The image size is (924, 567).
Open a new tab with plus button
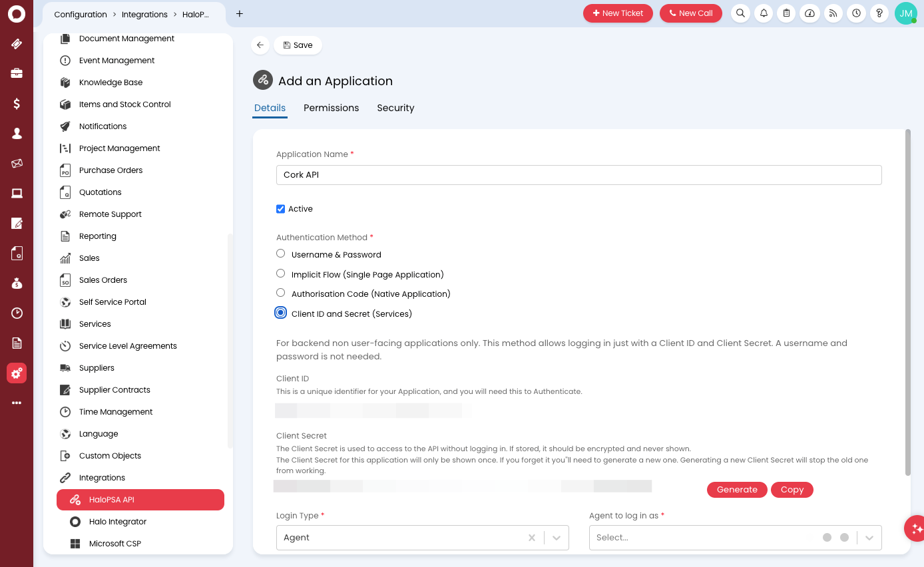[x=240, y=14]
